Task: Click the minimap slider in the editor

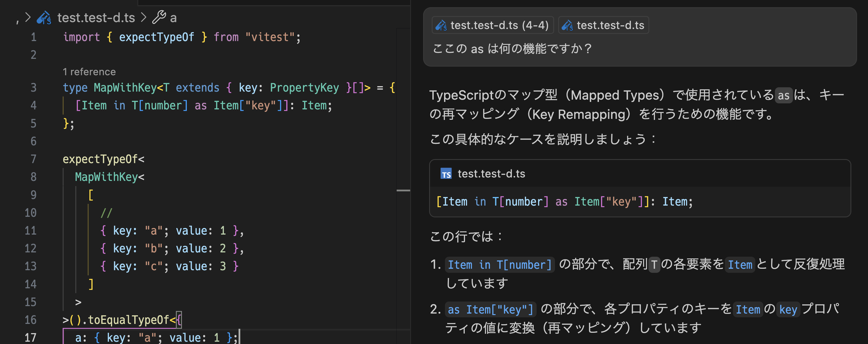Action: click(403, 190)
